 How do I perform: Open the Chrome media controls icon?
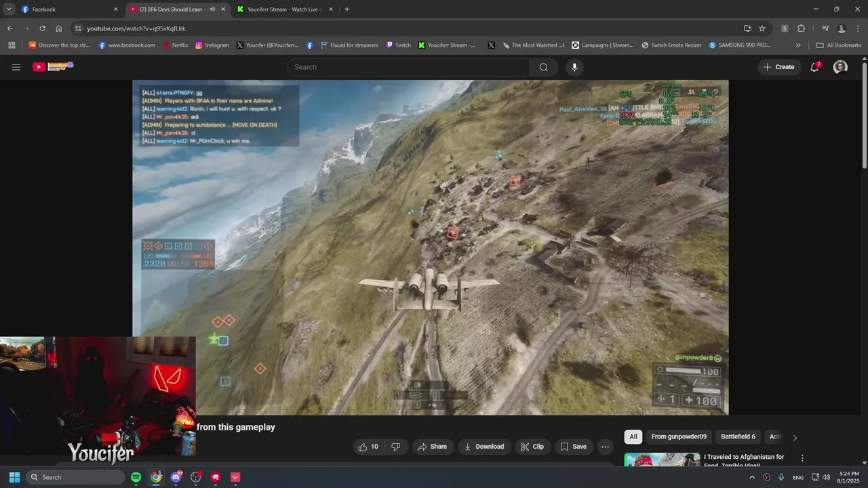tap(825, 28)
